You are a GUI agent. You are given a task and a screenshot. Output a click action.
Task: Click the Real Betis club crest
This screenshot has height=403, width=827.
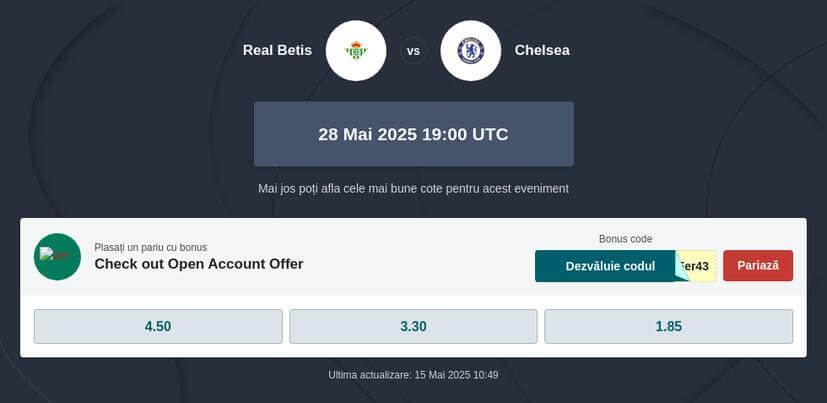pos(356,51)
